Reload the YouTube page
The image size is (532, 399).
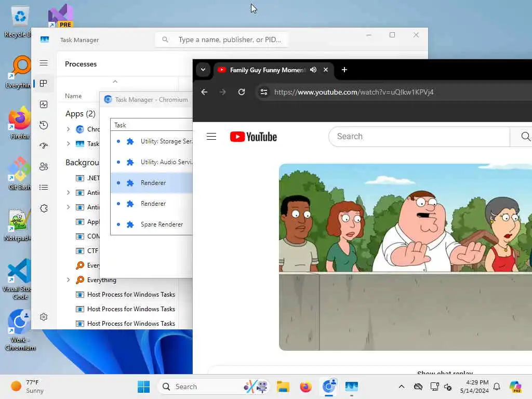click(241, 92)
